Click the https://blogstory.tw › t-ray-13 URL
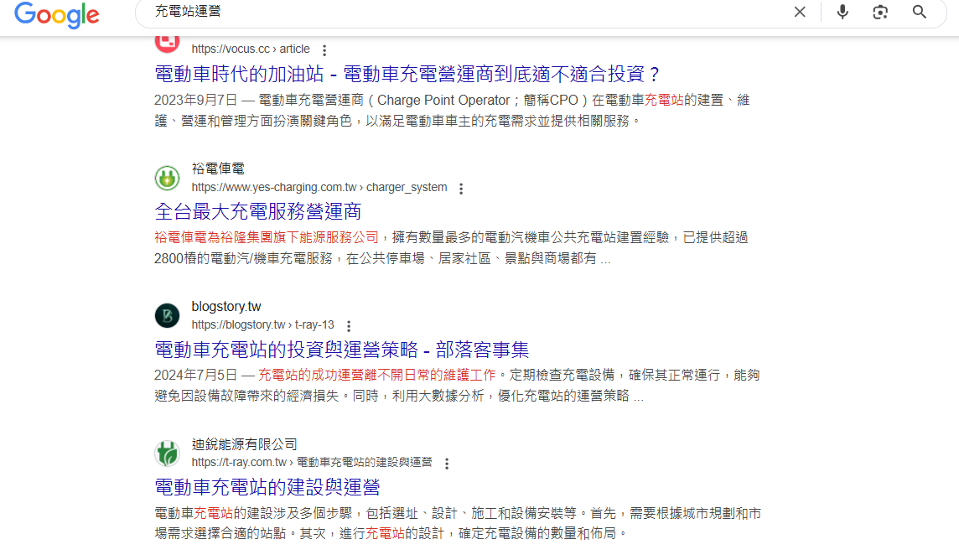This screenshot has width=959, height=560. (x=263, y=324)
